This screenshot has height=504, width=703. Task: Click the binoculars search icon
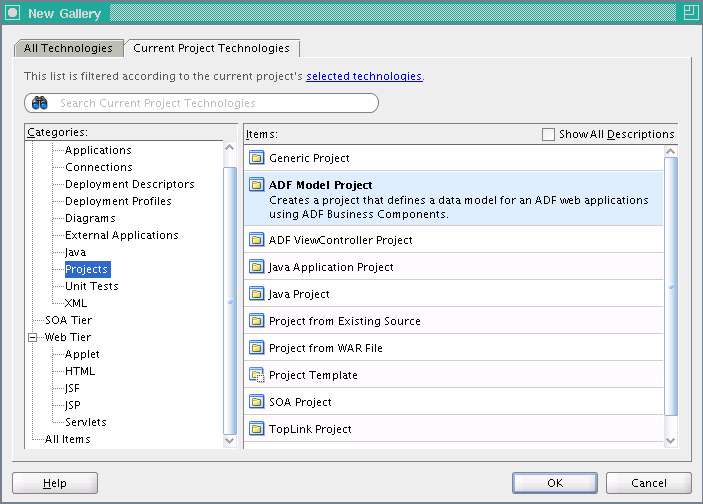point(39,103)
